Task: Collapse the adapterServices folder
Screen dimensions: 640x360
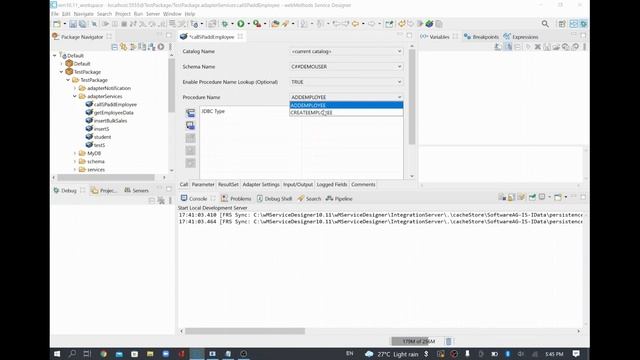Action: (x=75, y=96)
